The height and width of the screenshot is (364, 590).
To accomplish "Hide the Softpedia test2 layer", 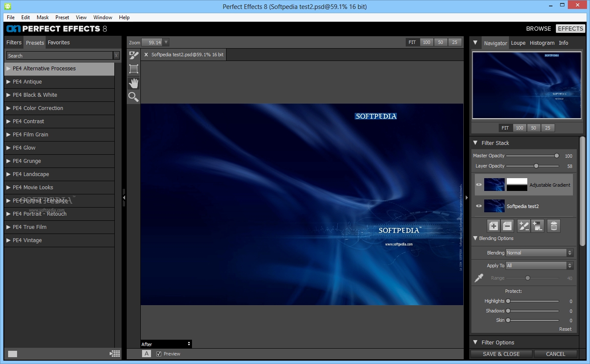I will coord(479,206).
